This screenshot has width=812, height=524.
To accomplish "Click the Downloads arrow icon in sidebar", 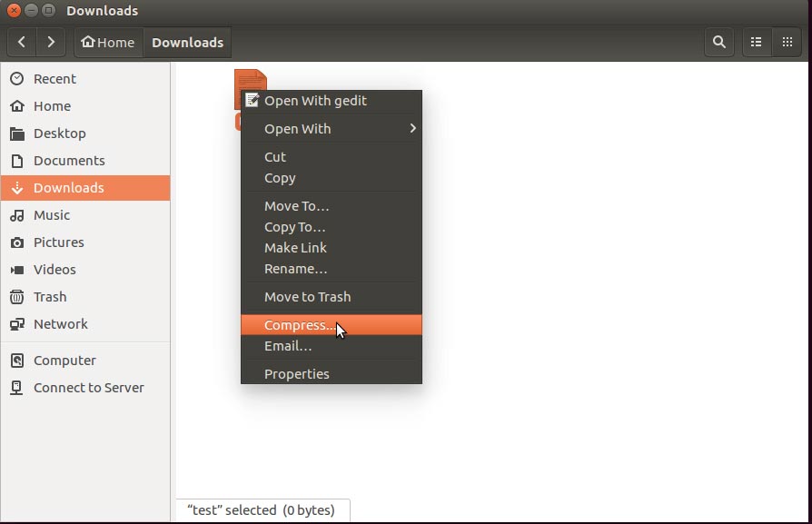I will coord(17,188).
